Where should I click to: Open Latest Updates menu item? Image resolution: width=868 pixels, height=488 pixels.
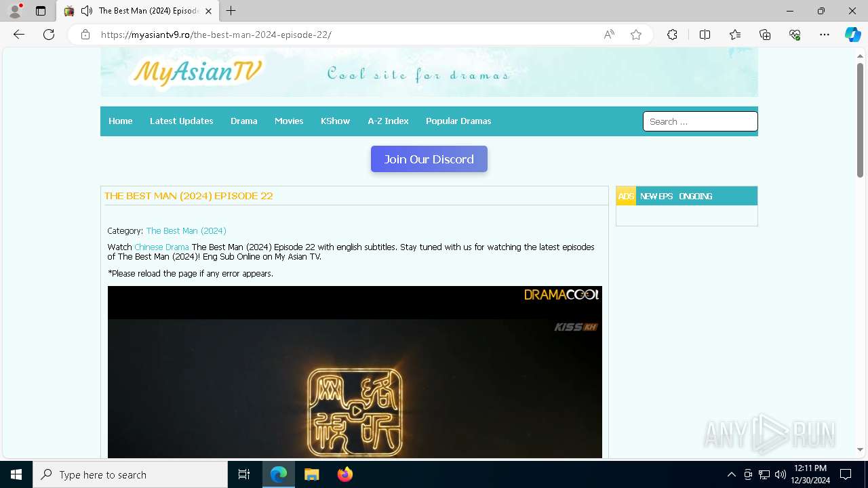tap(182, 121)
